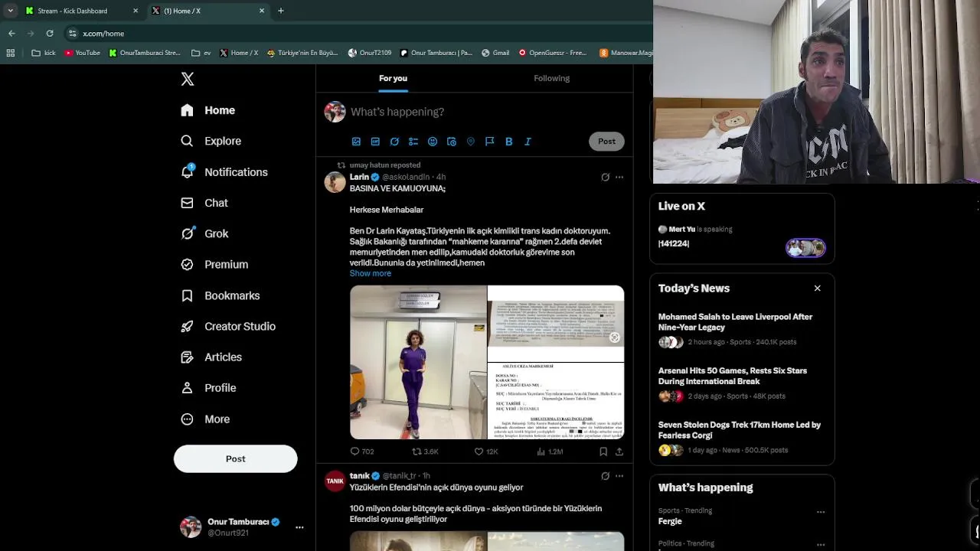980x551 pixels.
Task: Share Larin's post
Action: pyautogui.click(x=619, y=452)
